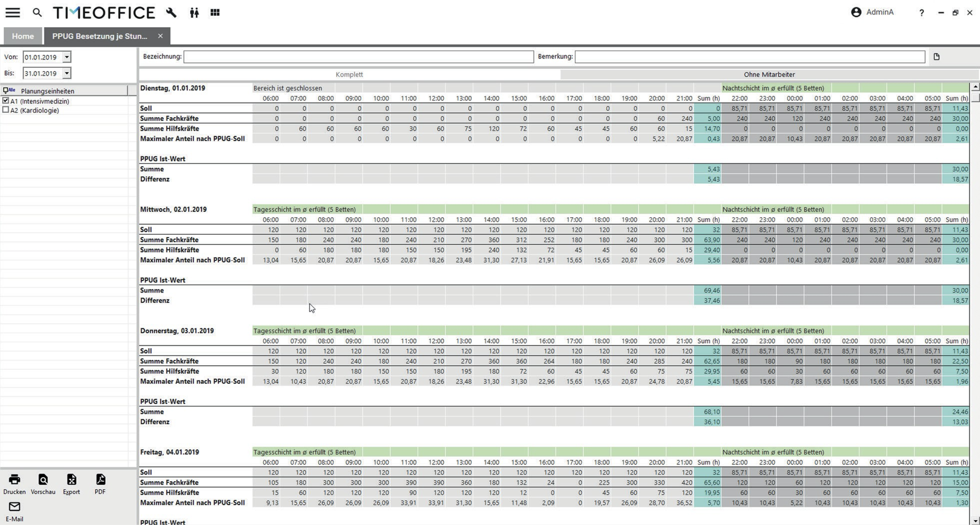Image resolution: width=980 pixels, height=525 pixels.
Task: Select the Ohne Mitarbeiter view tab
Action: [x=769, y=75]
